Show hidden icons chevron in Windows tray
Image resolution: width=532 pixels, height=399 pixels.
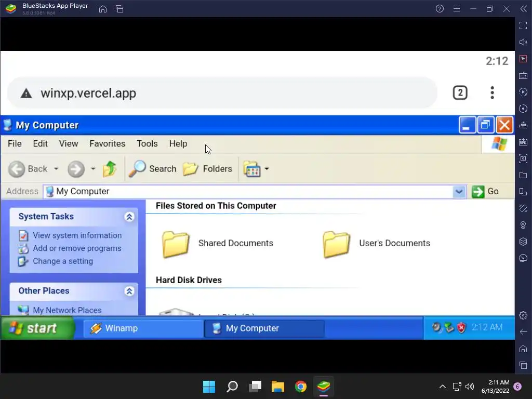[443, 387]
